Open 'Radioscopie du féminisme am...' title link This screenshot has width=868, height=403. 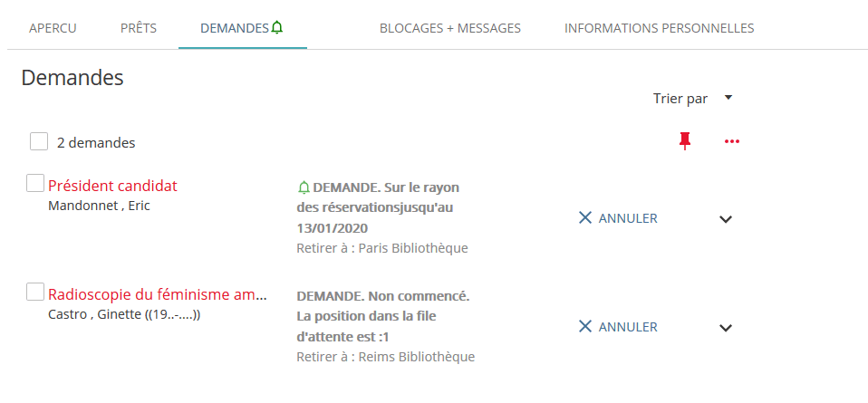[158, 294]
